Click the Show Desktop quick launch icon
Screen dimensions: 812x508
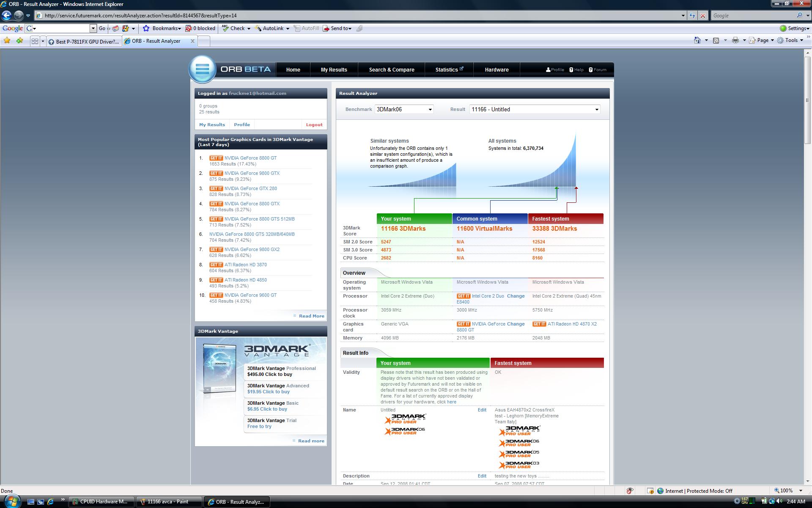click(x=30, y=502)
